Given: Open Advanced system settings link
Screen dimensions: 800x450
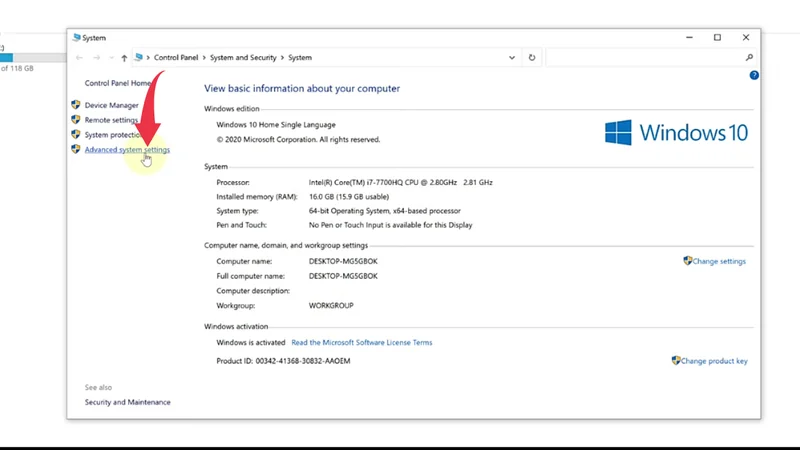Looking at the screenshot, I should click(x=127, y=150).
